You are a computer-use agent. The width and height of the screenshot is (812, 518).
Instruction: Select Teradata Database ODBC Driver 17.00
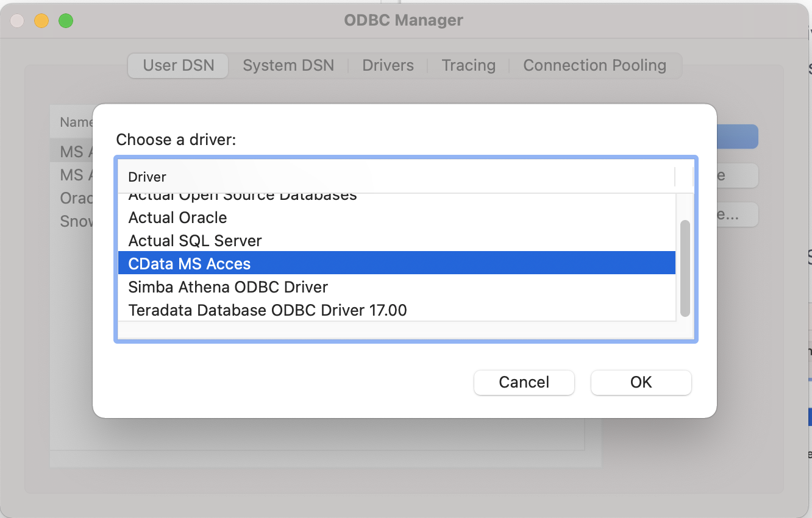(397, 310)
